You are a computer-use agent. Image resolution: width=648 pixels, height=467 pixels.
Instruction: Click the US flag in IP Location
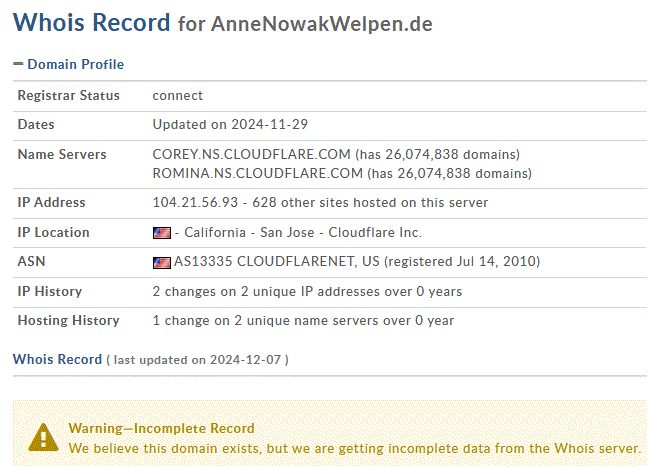click(162, 233)
